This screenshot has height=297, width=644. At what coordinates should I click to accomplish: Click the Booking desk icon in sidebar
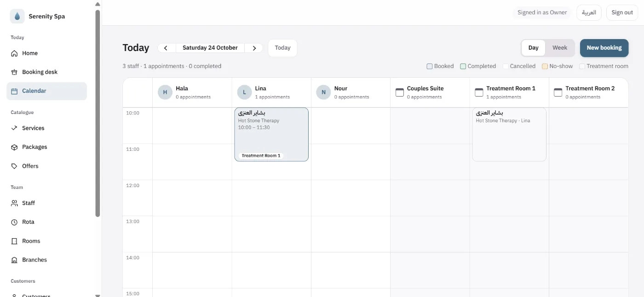click(x=14, y=72)
